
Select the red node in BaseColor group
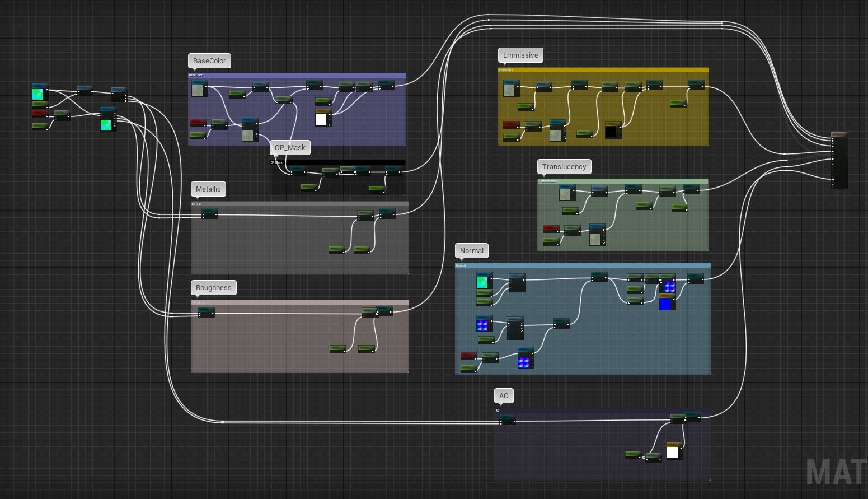[198, 123]
